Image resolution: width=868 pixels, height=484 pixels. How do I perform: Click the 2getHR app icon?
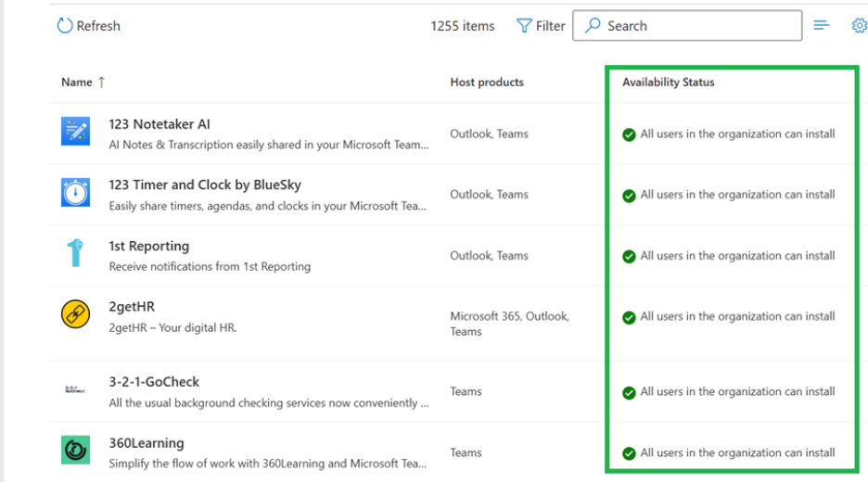pos(75,314)
